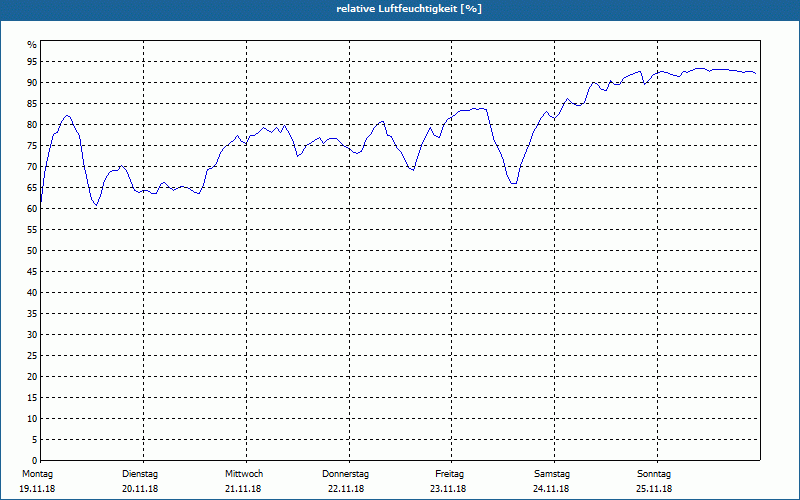The width and height of the screenshot is (800, 500).
Task: Click the 55 value on y-axis
Action: tap(32, 230)
